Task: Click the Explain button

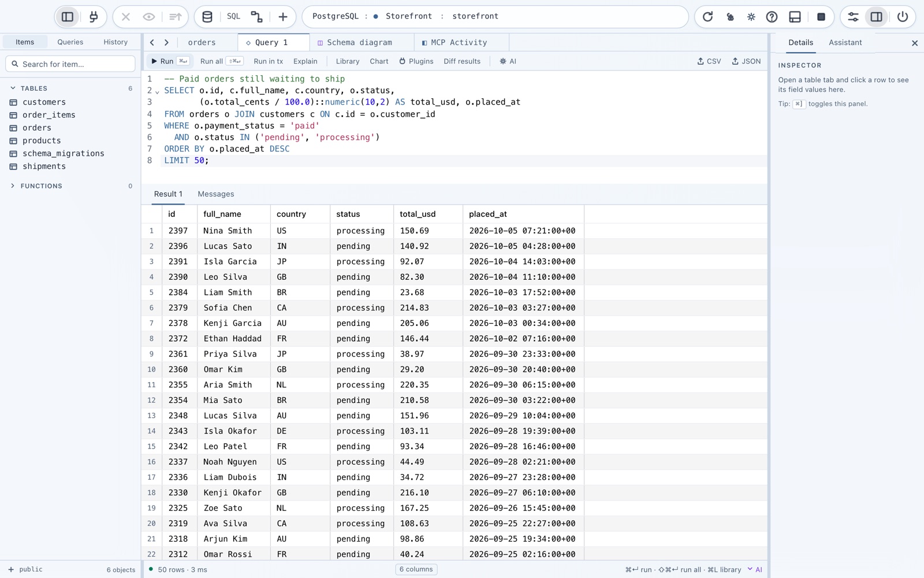Action: (x=305, y=61)
